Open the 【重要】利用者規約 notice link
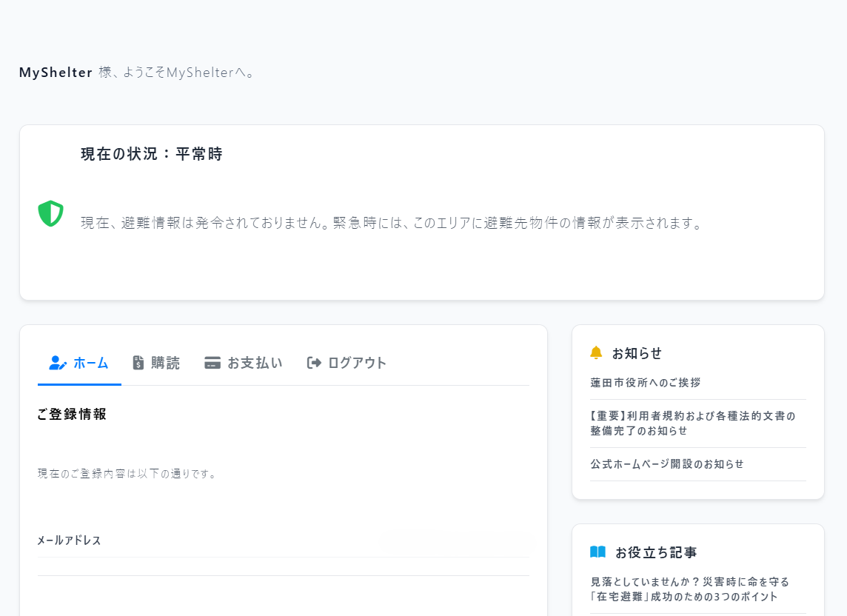 [693, 423]
